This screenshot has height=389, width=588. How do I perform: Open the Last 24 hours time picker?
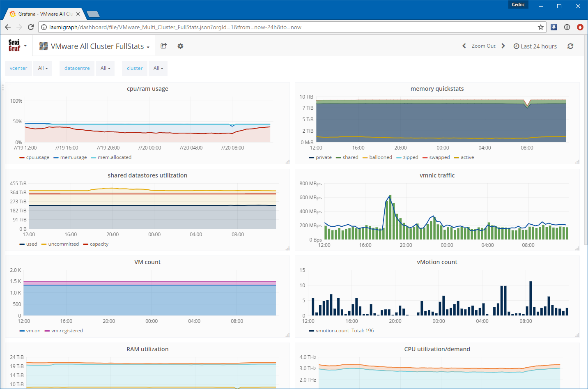535,46
